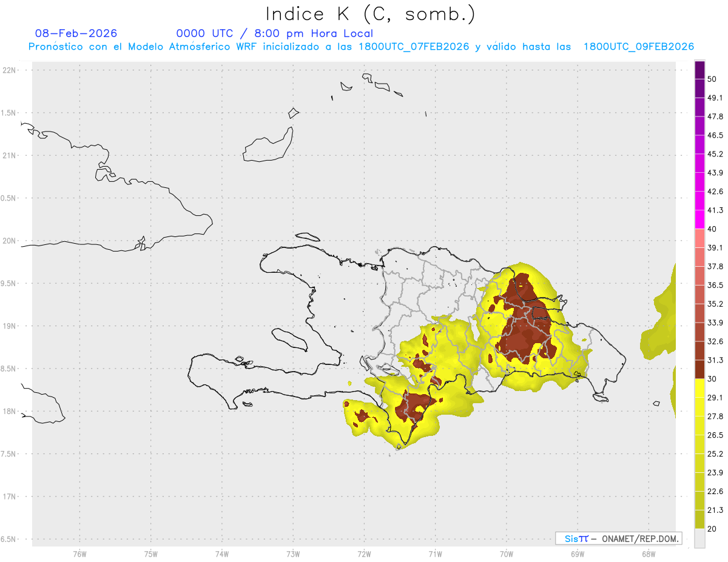728x562 pixels.
Task: Click the olive colorbar segment between 20 and 21.3
Action: [699, 520]
